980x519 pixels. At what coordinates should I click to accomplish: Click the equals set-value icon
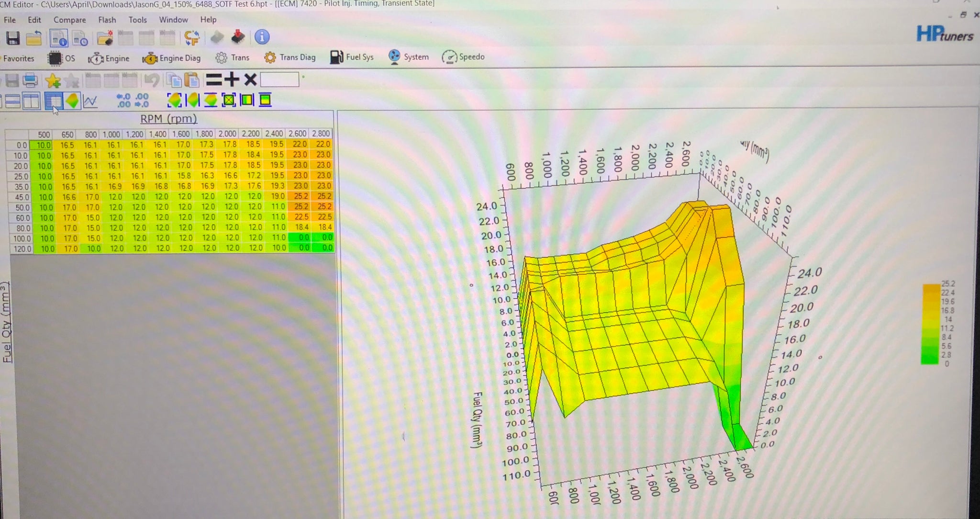[x=213, y=79]
